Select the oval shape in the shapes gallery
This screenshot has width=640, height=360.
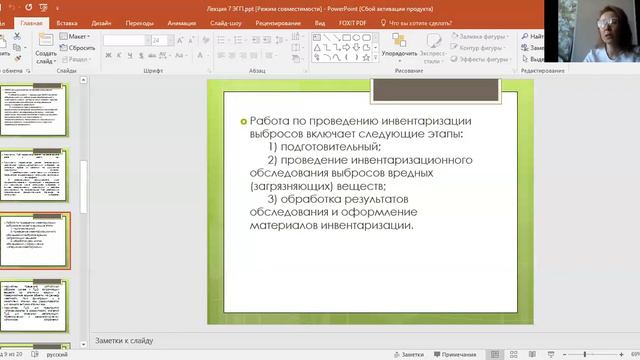(x=356, y=38)
